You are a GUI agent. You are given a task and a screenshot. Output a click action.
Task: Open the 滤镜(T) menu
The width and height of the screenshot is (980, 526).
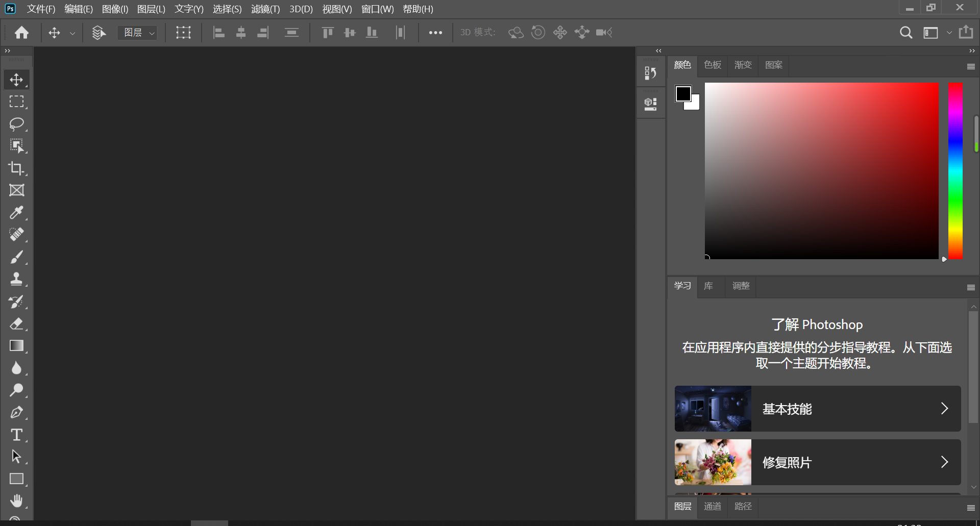pos(265,9)
